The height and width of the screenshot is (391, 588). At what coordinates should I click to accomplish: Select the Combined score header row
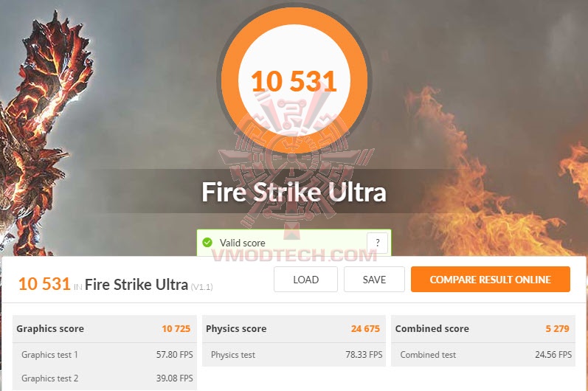[x=483, y=329]
